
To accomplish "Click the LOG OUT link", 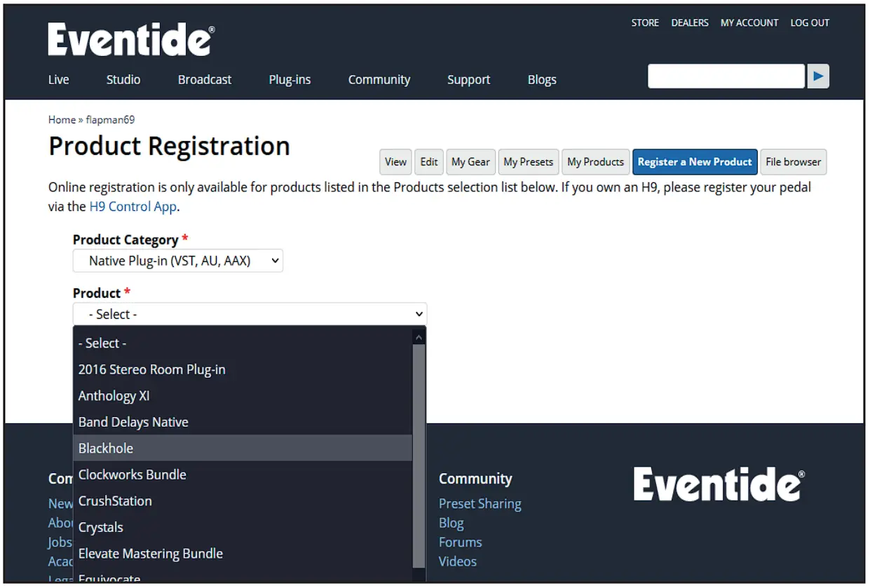I will (x=810, y=23).
